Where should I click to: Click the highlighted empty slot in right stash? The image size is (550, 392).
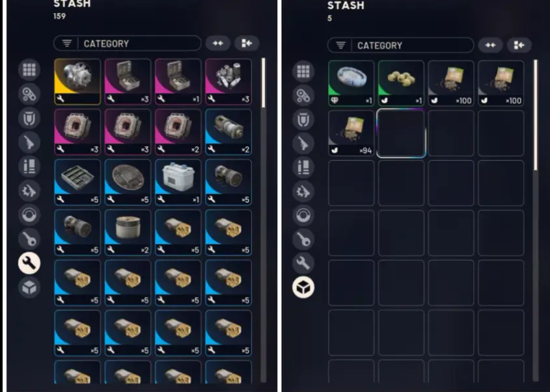401,133
